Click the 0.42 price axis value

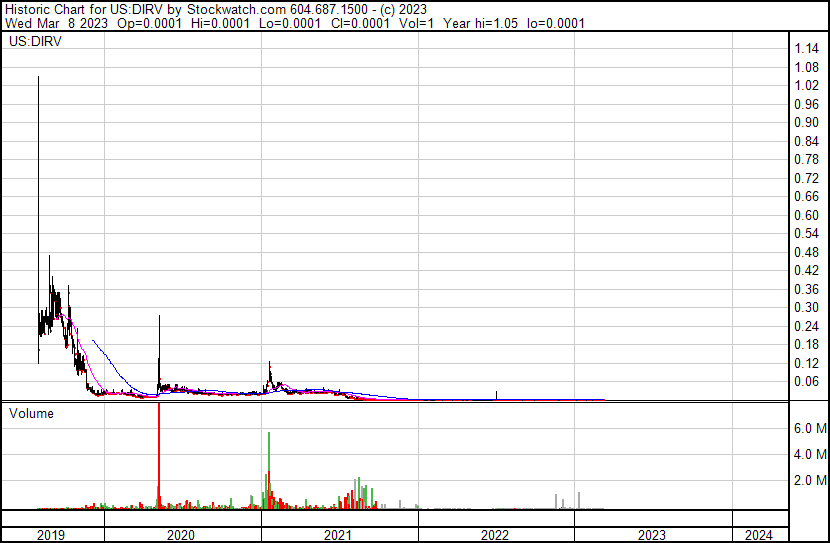pyautogui.click(x=806, y=270)
